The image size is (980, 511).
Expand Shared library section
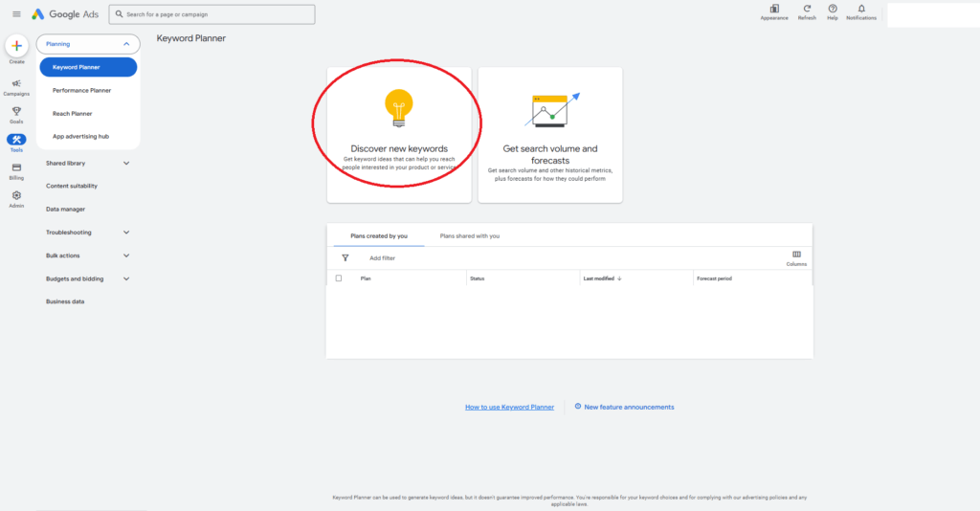coord(126,163)
